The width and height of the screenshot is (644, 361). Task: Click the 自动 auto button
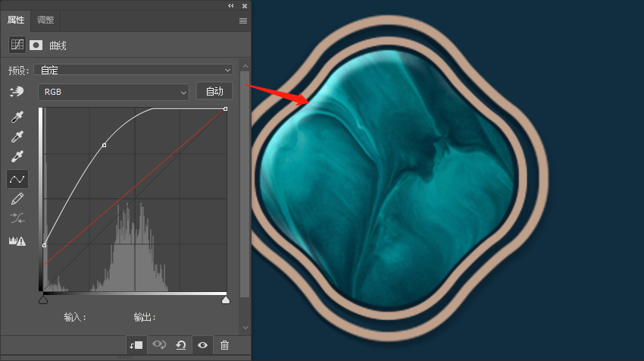[214, 91]
